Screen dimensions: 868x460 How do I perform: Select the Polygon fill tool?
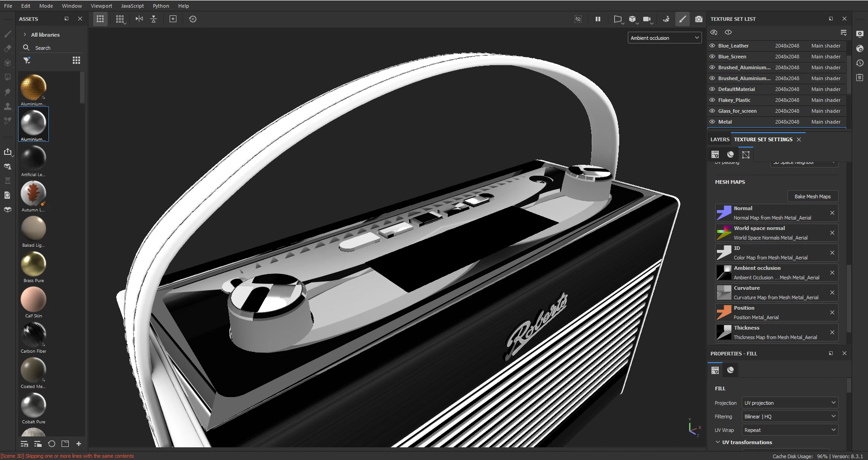pos(8,77)
